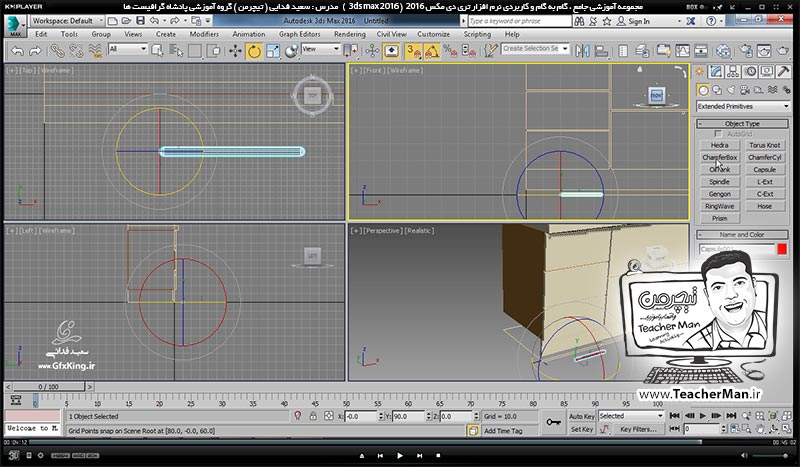Toggle the Percent Snap button
Image resolution: width=800 pixels, height=467 pixels.
[x=450, y=51]
